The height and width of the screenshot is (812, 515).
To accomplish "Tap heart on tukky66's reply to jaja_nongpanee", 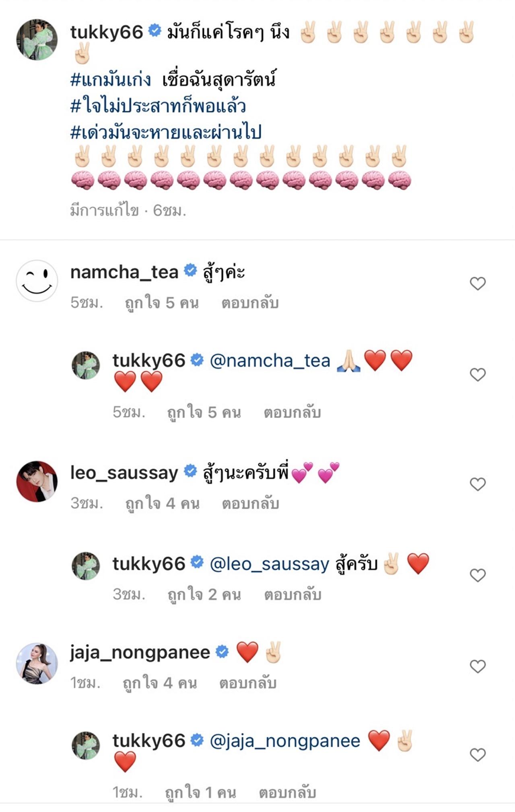I will pyautogui.click(x=478, y=755).
